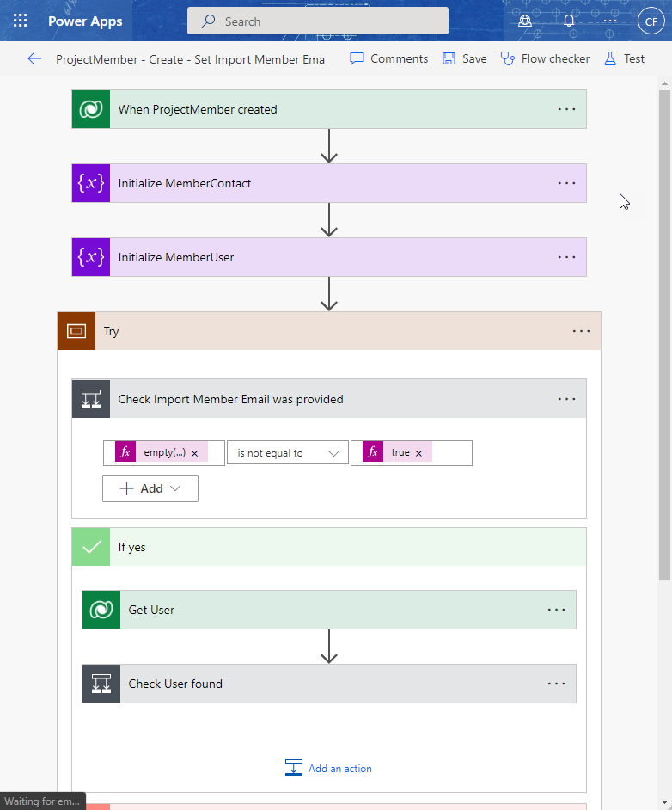Click the Dataverse icon on Get User
The height and width of the screenshot is (810, 672).
tap(101, 610)
